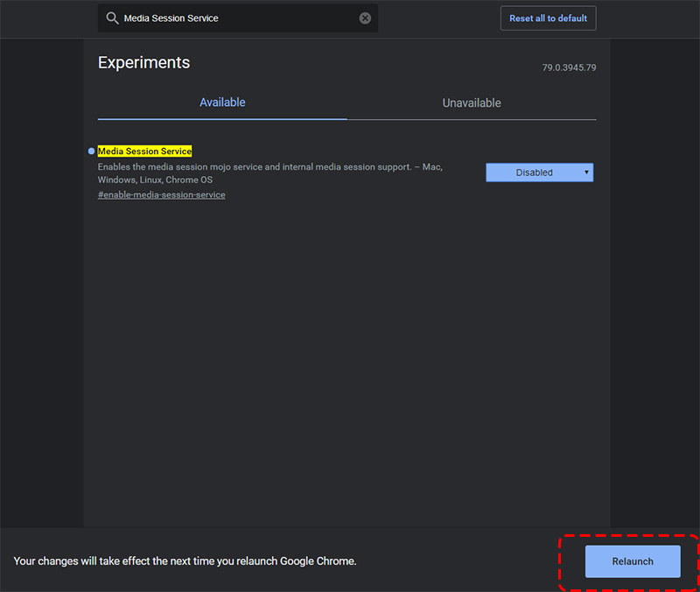Click the empty area below the flag entry
The width and height of the screenshot is (700, 592).
point(346,350)
